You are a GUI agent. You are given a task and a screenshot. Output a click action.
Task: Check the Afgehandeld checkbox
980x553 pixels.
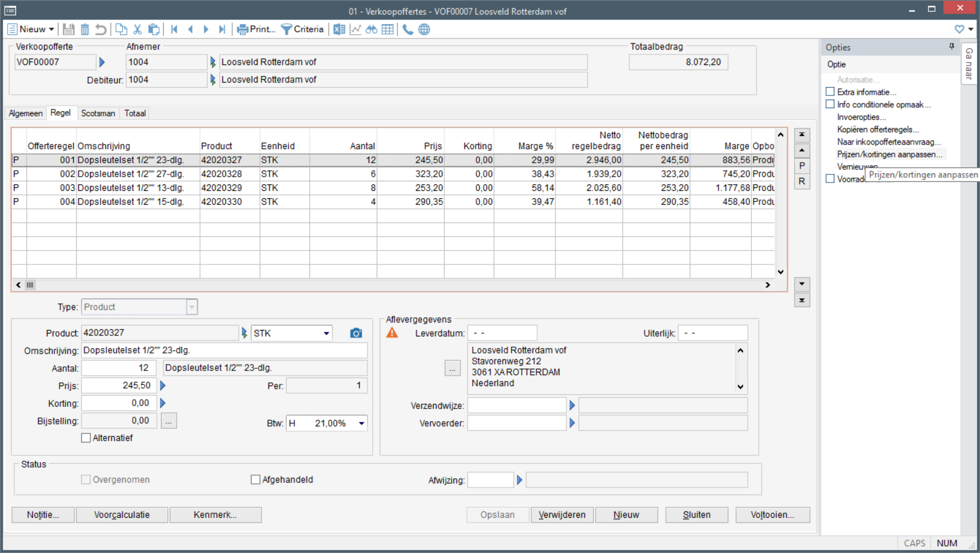[256, 480]
